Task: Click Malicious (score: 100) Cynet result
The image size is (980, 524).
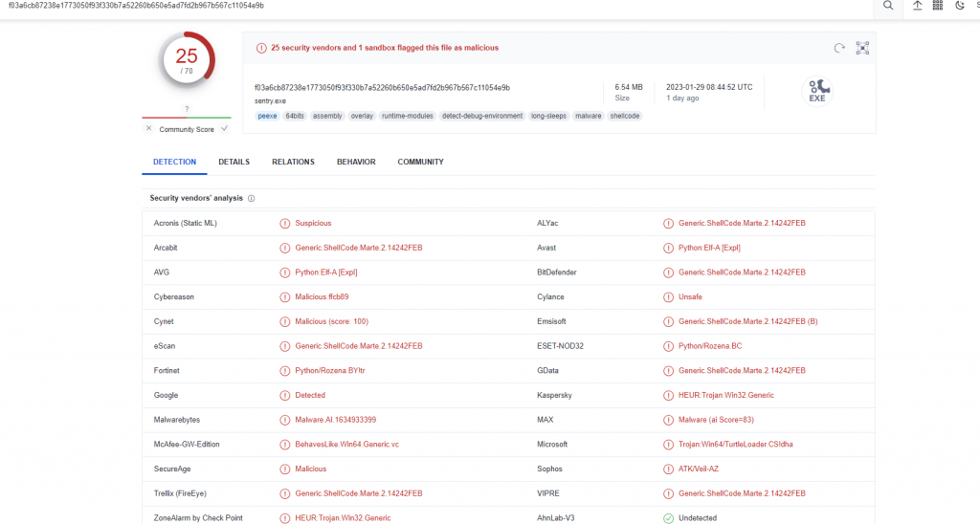Action: 332,321
